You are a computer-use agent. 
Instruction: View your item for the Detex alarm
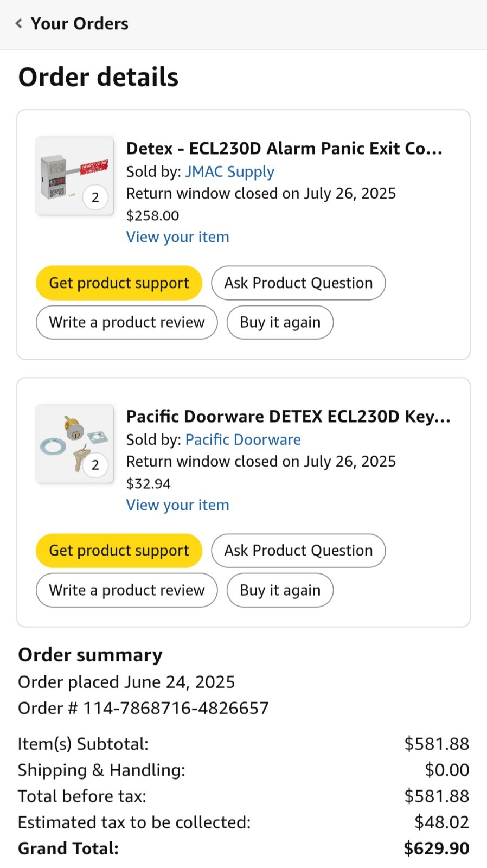(x=178, y=237)
